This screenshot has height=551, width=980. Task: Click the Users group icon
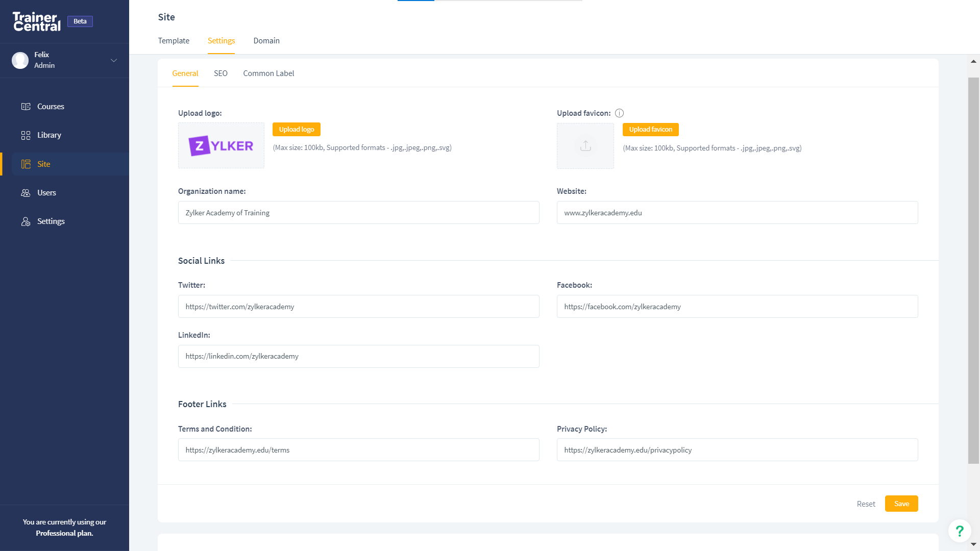[26, 193]
